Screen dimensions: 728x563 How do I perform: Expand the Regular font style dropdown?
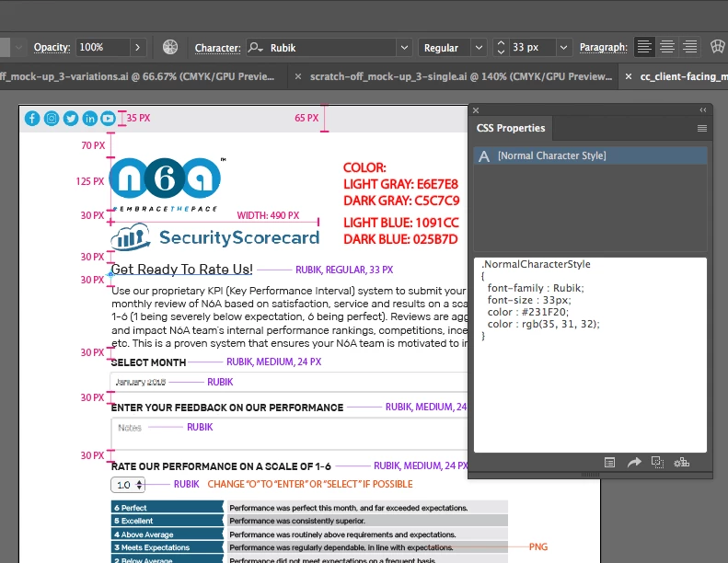tap(480, 47)
